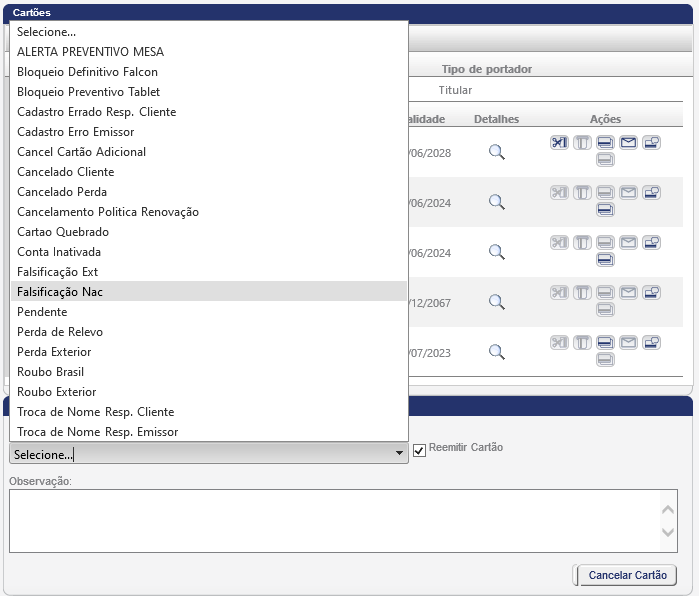Viewport: 699px width, 596px height.
Task: Click the trash icon in the 06/2028 row
Action: point(582,142)
